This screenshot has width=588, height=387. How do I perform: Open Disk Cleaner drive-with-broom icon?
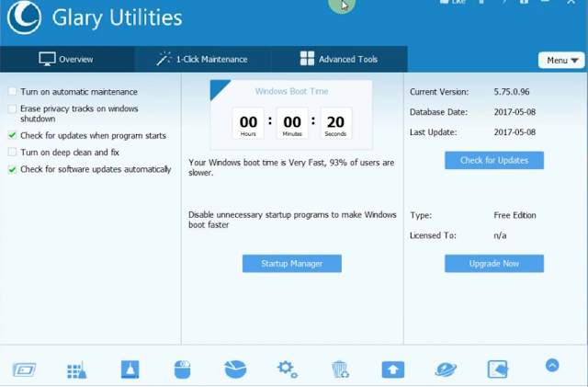130,370
